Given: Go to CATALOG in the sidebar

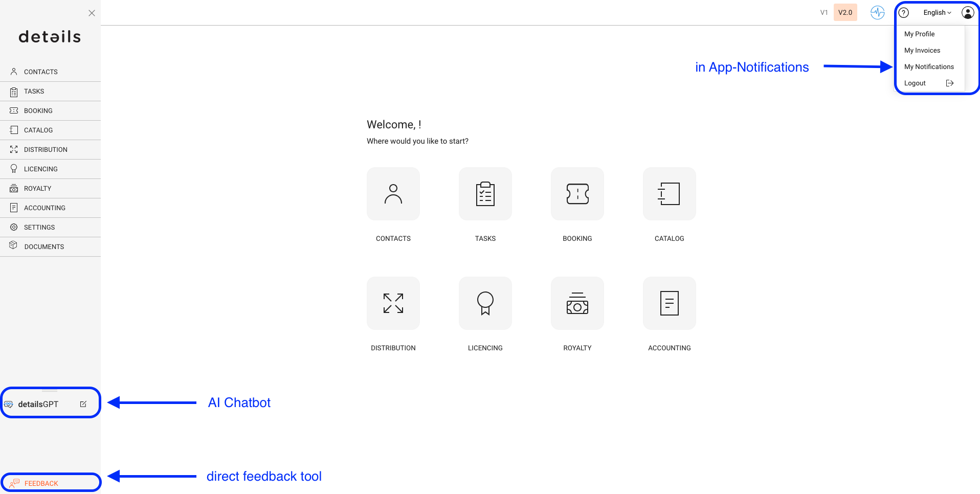Looking at the screenshot, I should (x=50, y=130).
